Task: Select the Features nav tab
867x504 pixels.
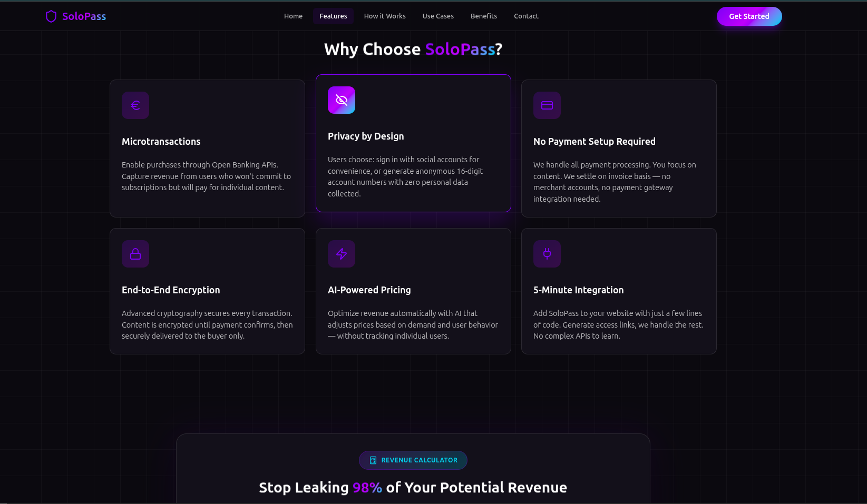Action: coord(333,16)
